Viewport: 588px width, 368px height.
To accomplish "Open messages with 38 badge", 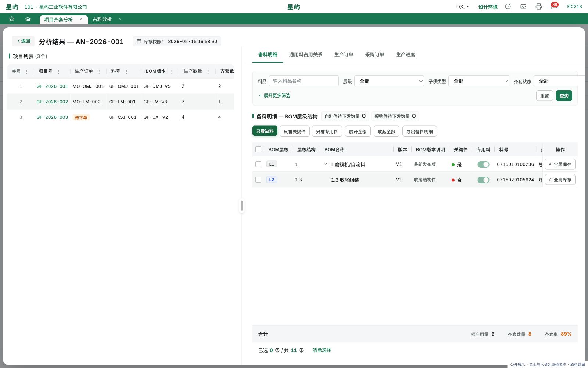I will coord(554,6).
